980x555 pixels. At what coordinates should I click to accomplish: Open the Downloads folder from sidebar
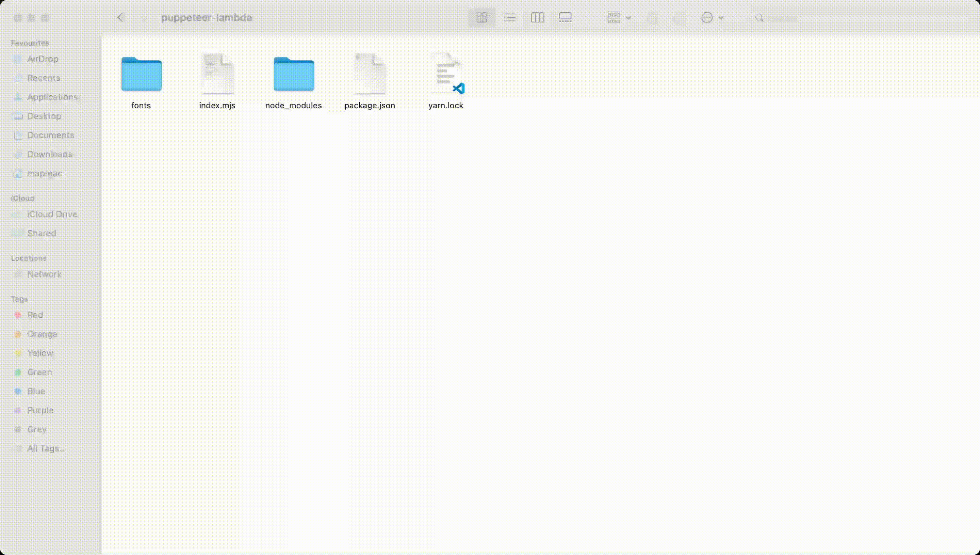tap(50, 154)
